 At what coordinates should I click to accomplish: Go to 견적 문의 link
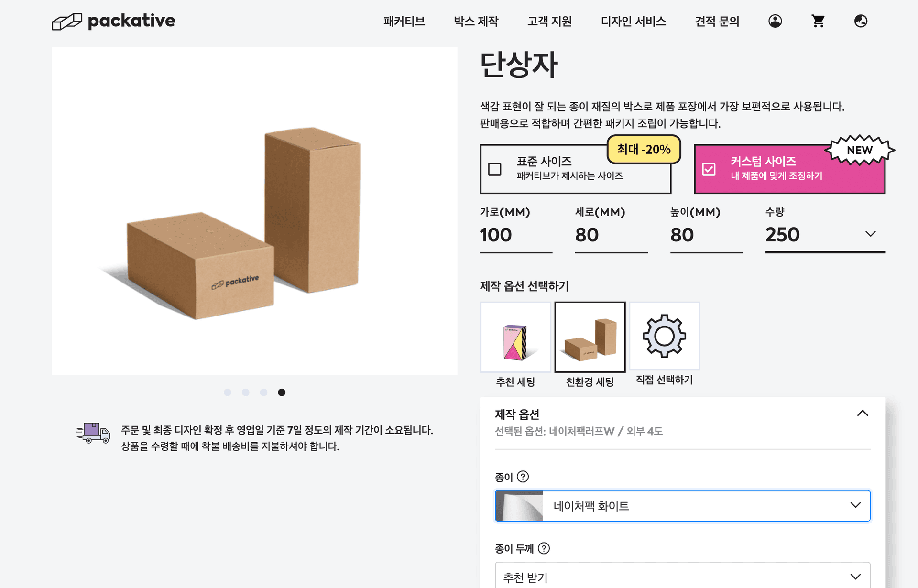[717, 21]
